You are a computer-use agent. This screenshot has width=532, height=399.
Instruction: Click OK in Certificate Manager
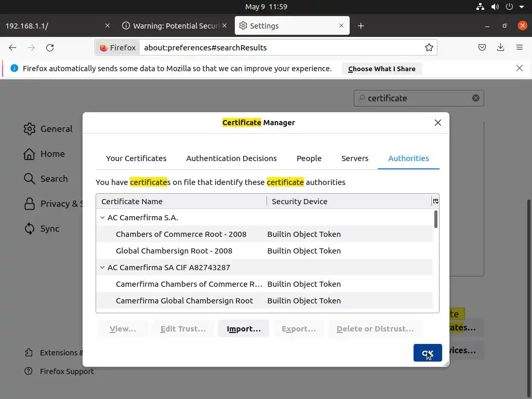coord(428,353)
